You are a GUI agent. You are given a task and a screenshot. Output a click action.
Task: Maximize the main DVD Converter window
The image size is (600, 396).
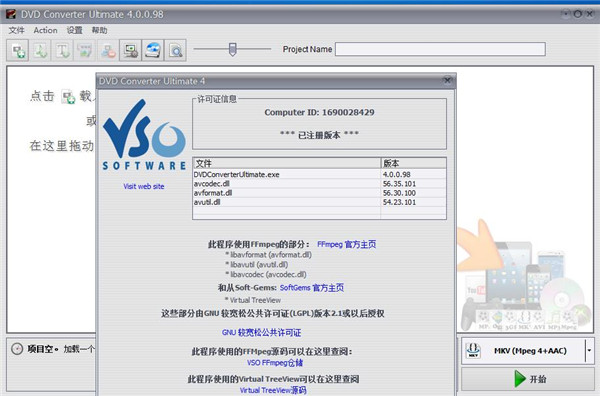tap(578, 15)
